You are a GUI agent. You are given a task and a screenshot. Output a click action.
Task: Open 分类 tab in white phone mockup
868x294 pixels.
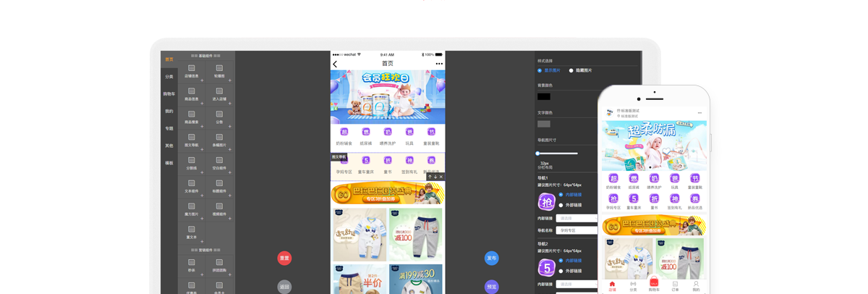pyautogui.click(x=633, y=286)
